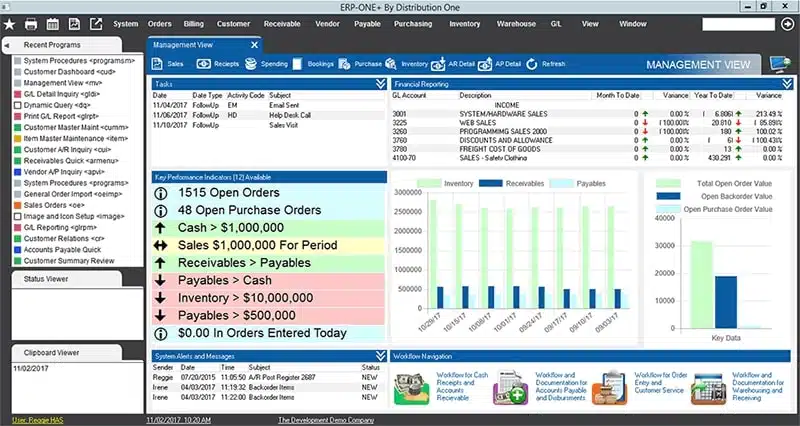Screen dimensions: 800x426
Task: Open Accounts Payable and Disbursements workflow icon
Action: pyautogui.click(x=510, y=388)
